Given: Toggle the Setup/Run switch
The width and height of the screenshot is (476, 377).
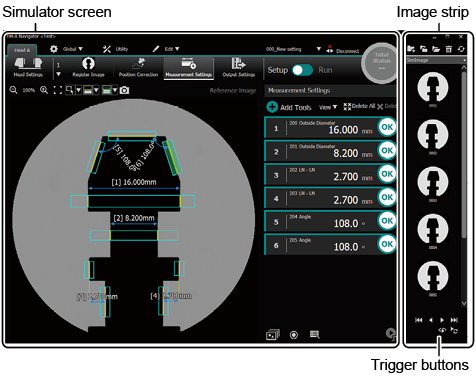Looking at the screenshot, I should click(302, 70).
